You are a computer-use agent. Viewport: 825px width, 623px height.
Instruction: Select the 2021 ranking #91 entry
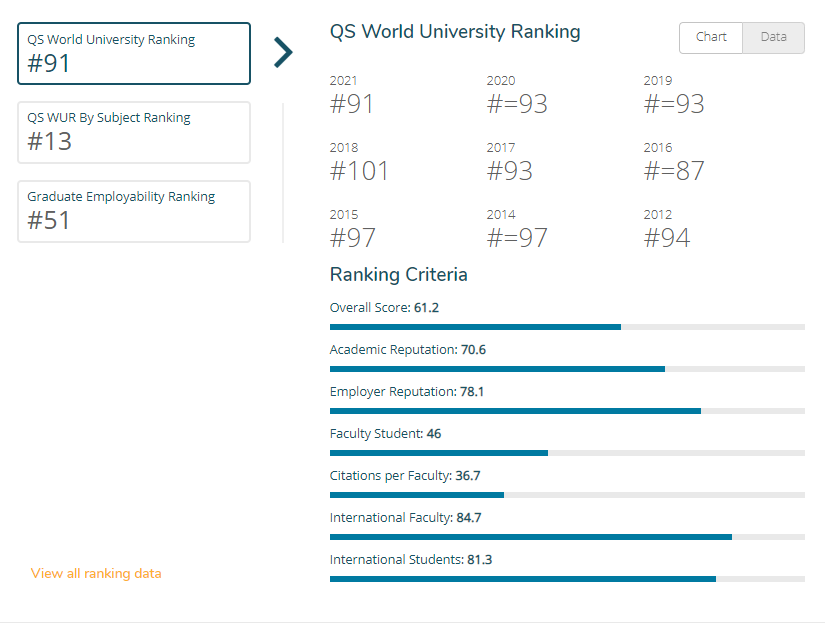[x=351, y=96]
